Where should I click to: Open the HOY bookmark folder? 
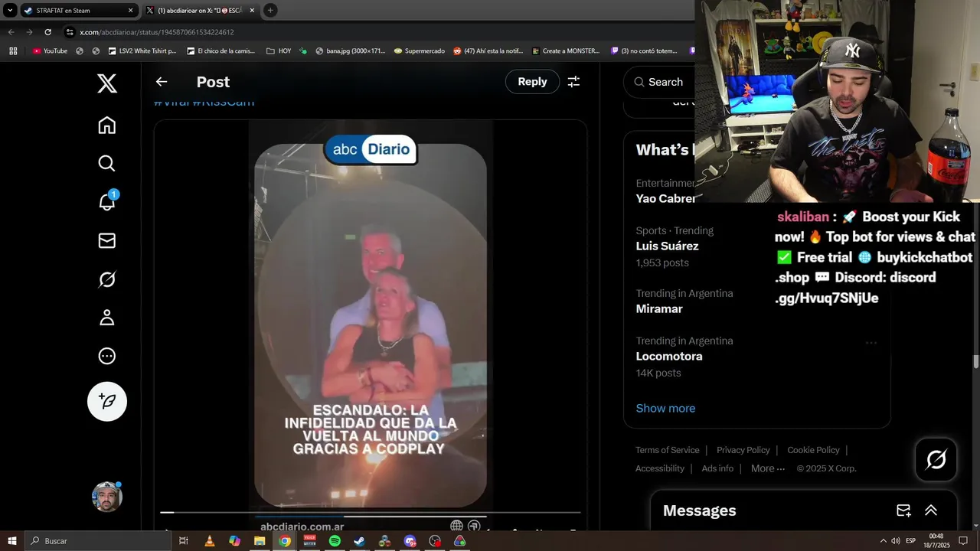[279, 51]
